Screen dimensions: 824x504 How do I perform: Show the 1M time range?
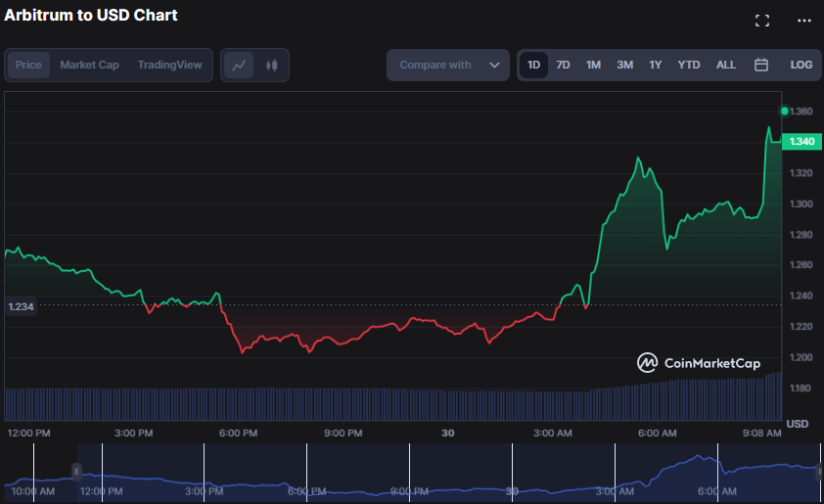click(x=593, y=66)
